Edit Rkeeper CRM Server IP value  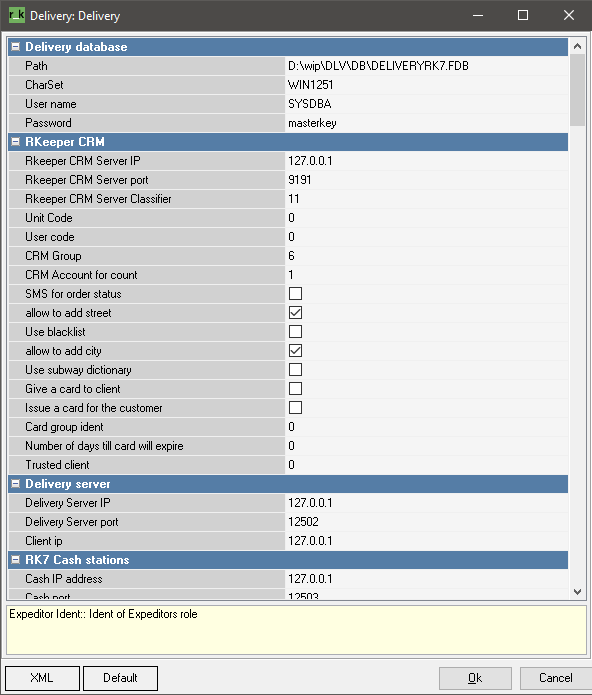[x=426, y=161]
